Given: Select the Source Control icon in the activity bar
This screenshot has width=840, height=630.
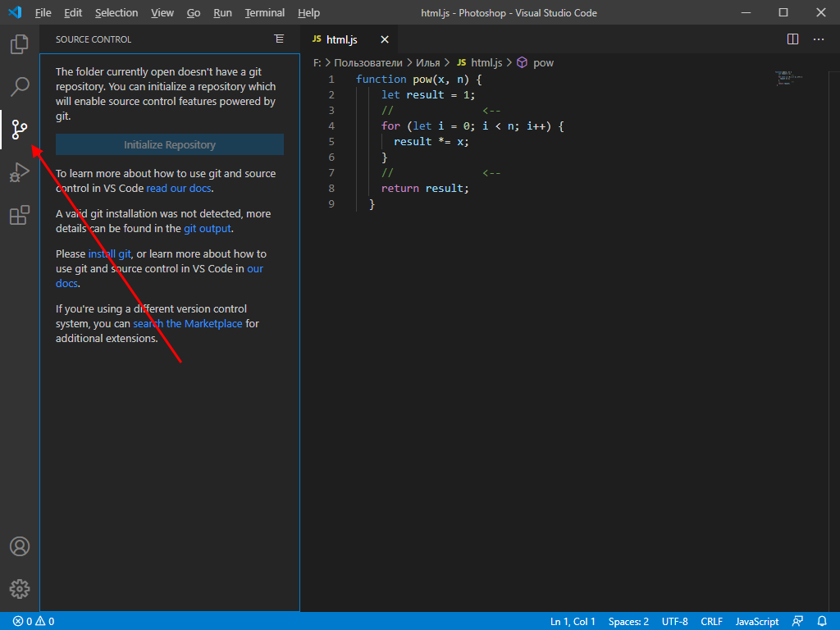Looking at the screenshot, I should pos(19,129).
